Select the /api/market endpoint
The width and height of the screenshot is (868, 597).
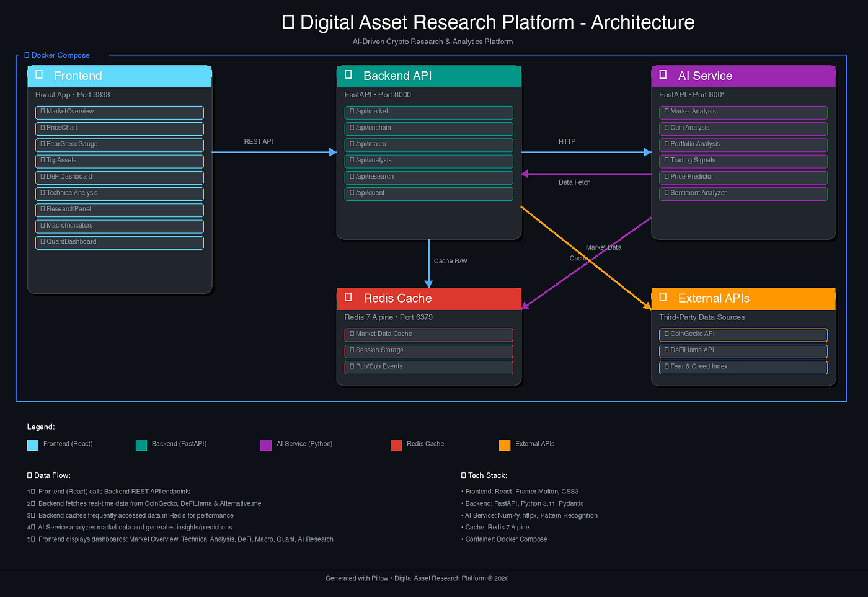coord(428,112)
